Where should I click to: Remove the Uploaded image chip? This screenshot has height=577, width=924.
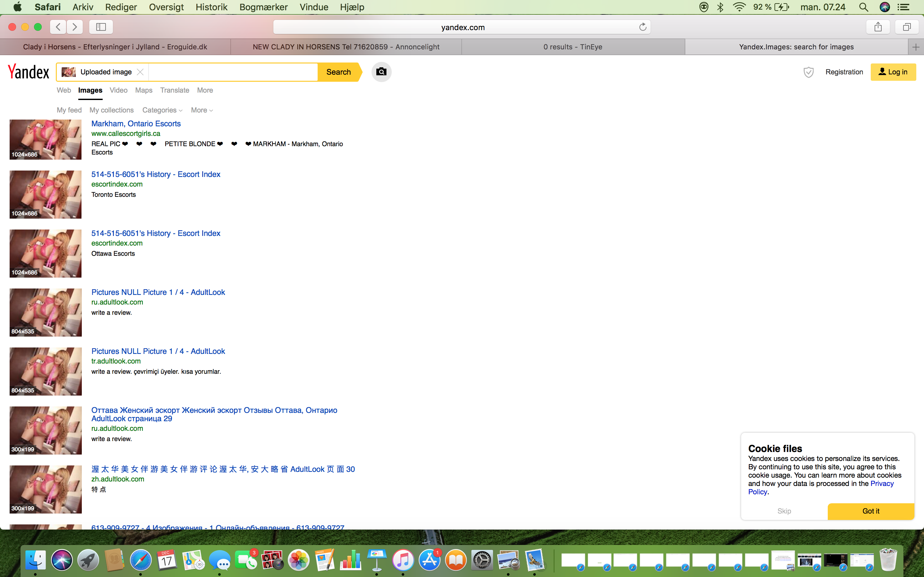click(140, 72)
